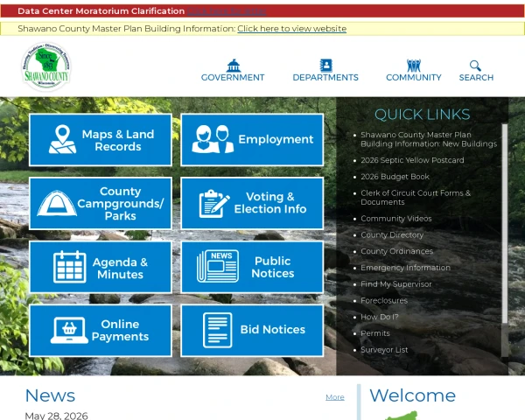Open the Community menu

(x=414, y=70)
